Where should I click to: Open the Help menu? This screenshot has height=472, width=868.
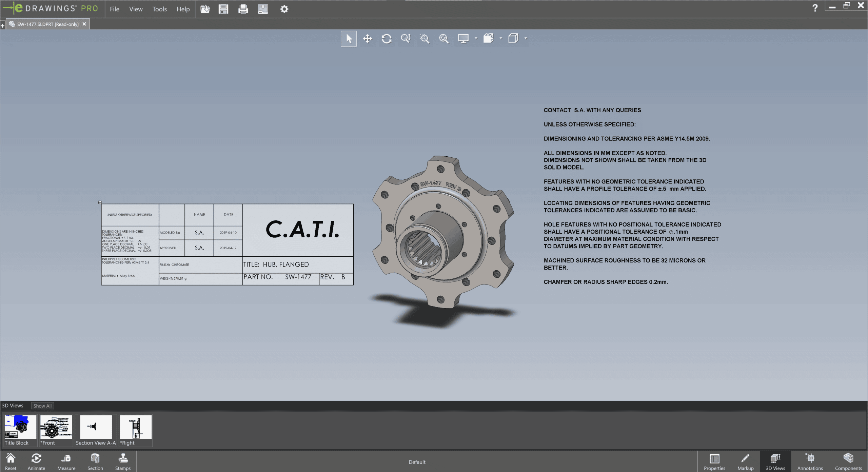tap(183, 9)
